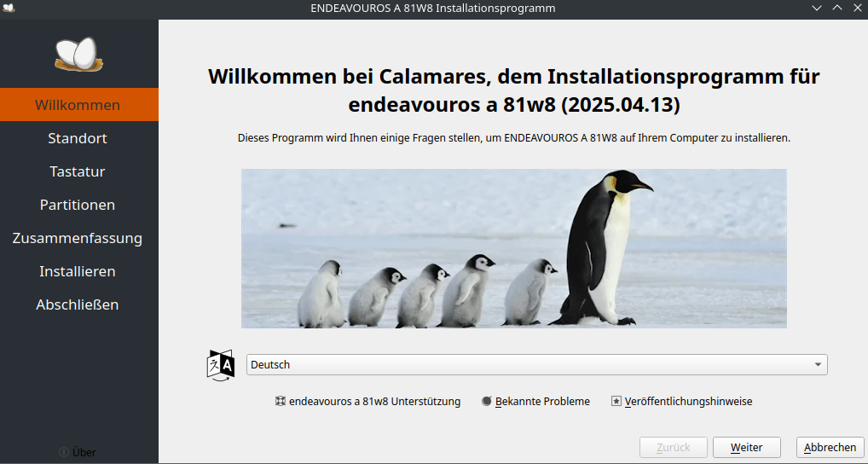
Task: Select the Abschließen step in sidebar
Action: tap(79, 304)
